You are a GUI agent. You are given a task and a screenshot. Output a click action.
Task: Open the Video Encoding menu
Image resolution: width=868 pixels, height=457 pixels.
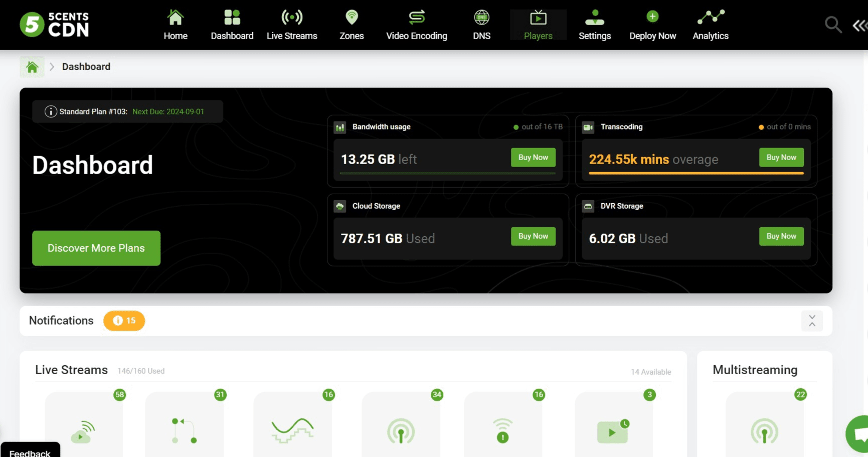[x=416, y=25]
